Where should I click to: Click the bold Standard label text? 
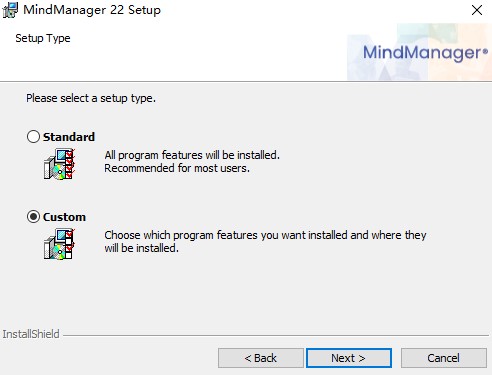(x=69, y=137)
